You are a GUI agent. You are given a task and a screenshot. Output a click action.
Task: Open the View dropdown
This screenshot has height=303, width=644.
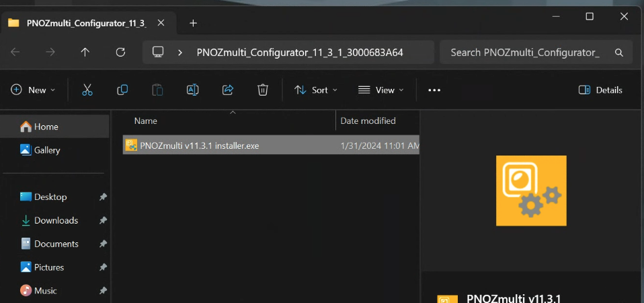[380, 90]
